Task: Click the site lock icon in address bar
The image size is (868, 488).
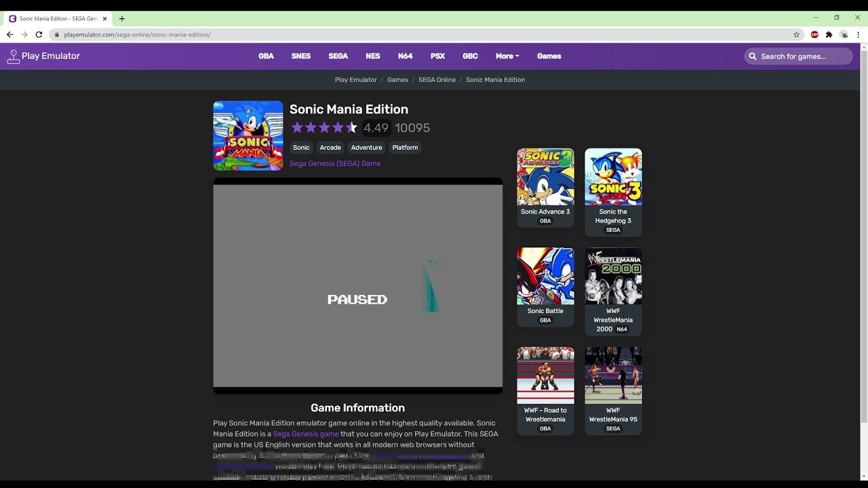Action: 57,35
